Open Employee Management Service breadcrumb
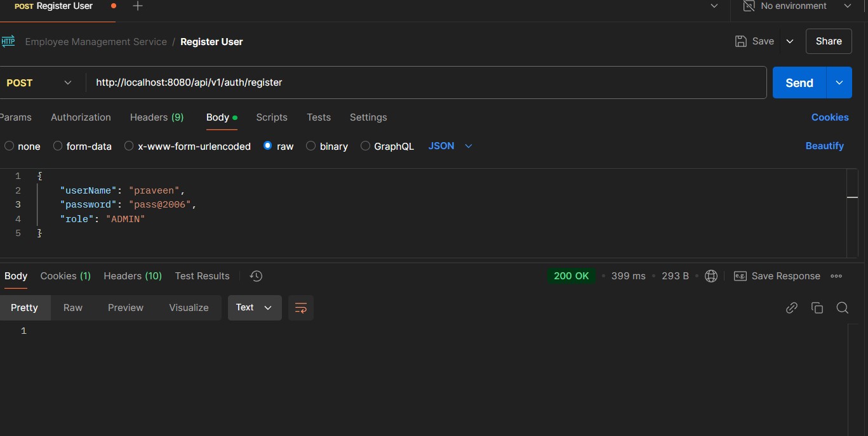The width and height of the screenshot is (868, 436). pos(96,42)
